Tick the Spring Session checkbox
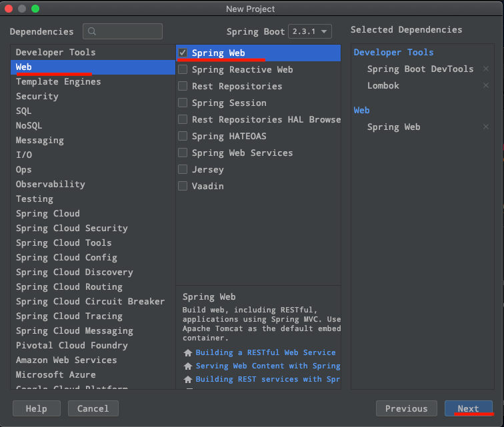Image resolution: width=504 pixels, height=427 pixels. coord(183,103)
